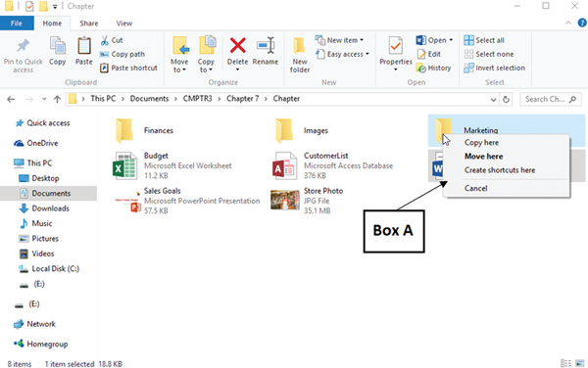588x368 pixels.
Task: Open the File tab
Action: [x=17, y=23]
